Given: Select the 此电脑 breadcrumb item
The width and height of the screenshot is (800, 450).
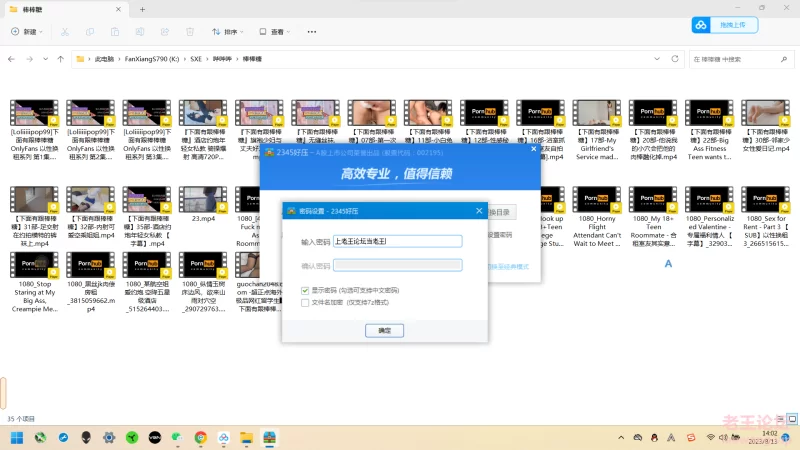Looking at the screenshot, I should pos(104,59).
